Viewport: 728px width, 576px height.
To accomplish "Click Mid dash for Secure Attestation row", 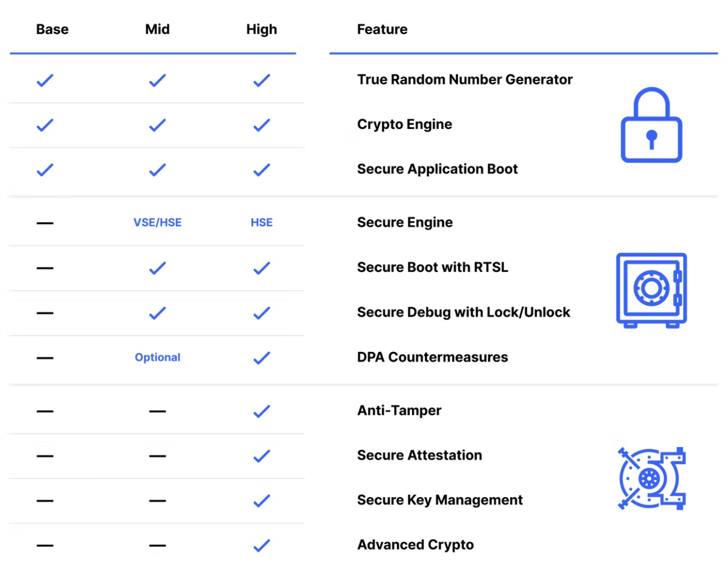I will click(157, 456).
